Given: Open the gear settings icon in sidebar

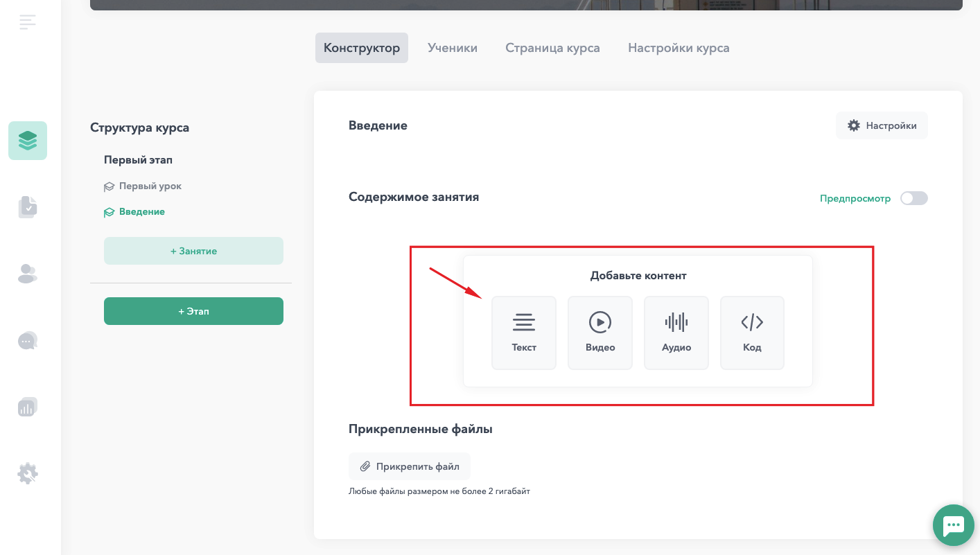Looking at the screenshot, I should coord(28,474).
